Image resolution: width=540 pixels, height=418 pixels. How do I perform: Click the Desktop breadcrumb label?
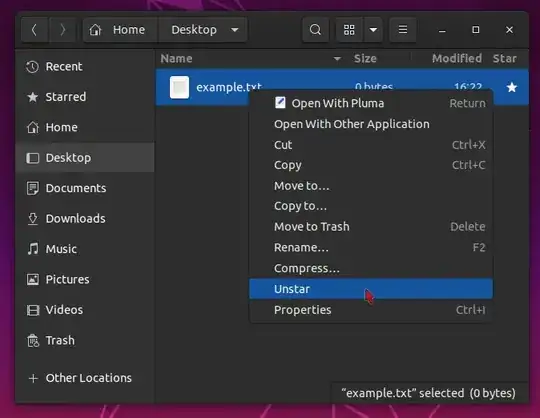(x=194, y=30)
